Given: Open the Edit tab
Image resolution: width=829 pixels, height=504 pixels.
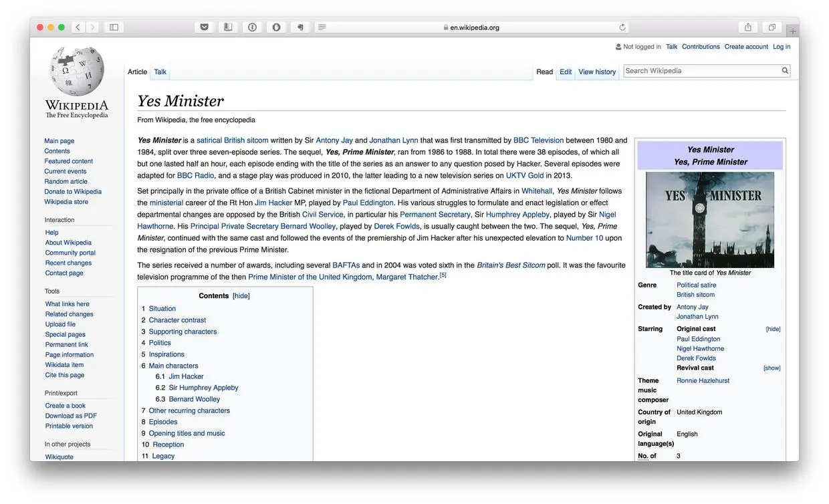Looking at the screenshot, I should (x=566, y=72).
